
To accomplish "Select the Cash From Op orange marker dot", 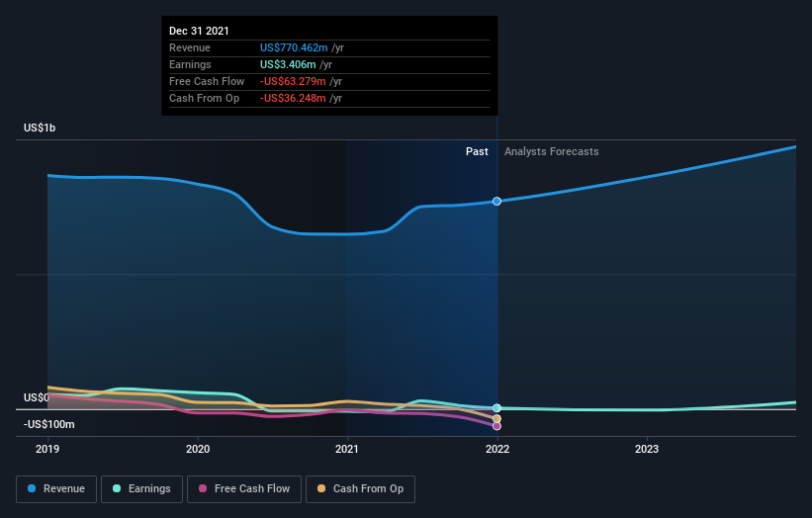I will 496,418.
